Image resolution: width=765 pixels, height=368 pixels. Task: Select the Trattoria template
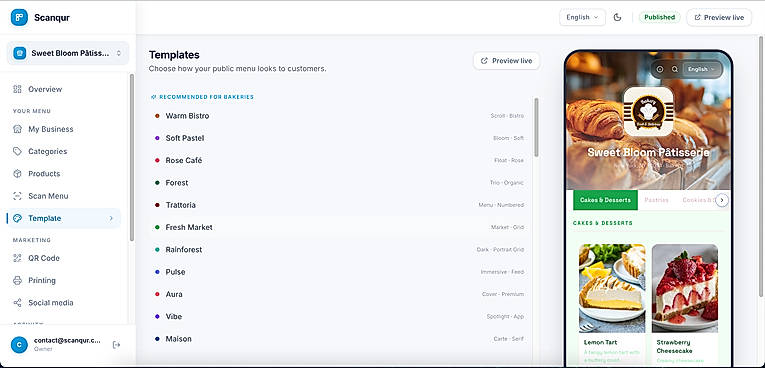340,205
